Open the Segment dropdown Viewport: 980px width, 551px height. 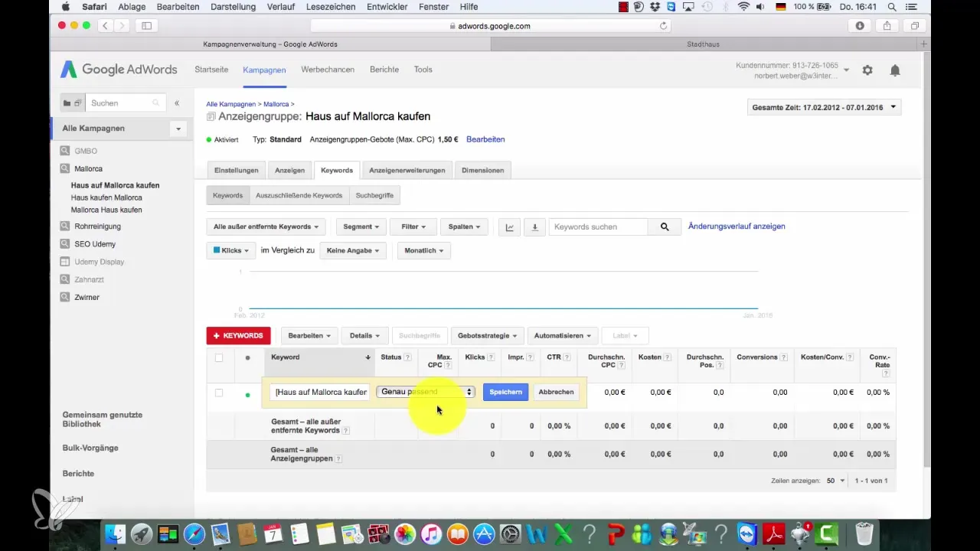point(361,227)
